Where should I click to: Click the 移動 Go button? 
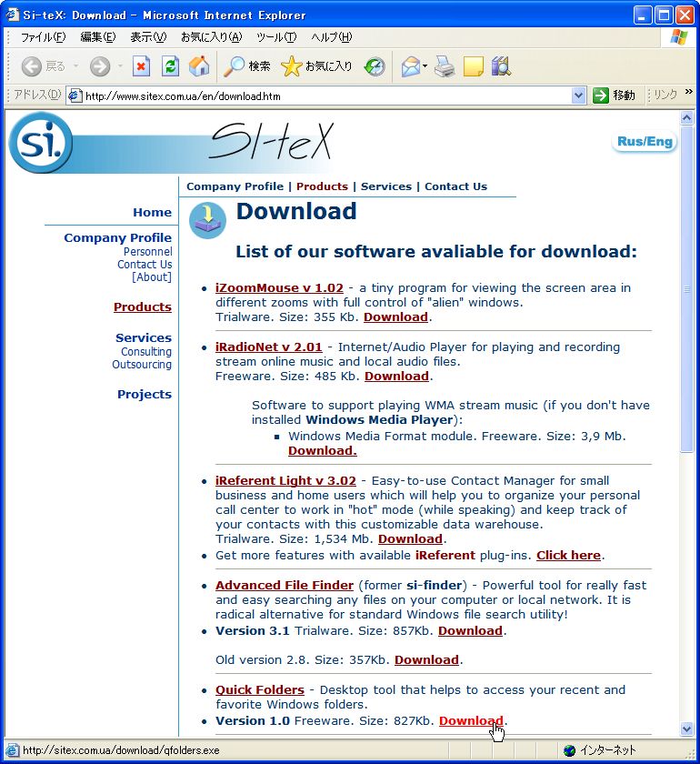615,95
